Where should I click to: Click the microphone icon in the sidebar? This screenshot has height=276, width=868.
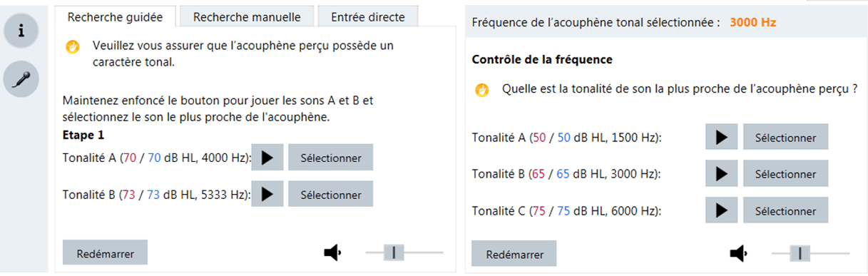(21, 78)
